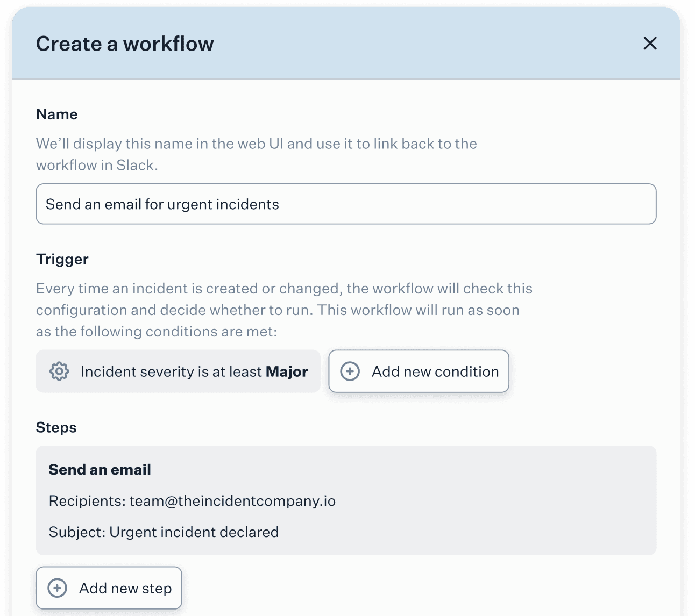Click the Recipients line in the email step

coord(192,501)
